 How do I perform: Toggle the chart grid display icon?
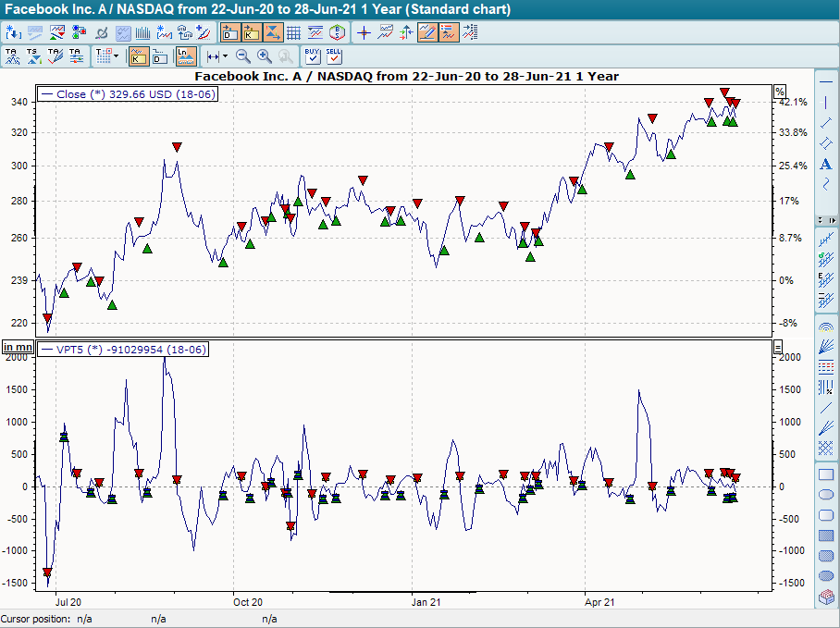point(293,31)
